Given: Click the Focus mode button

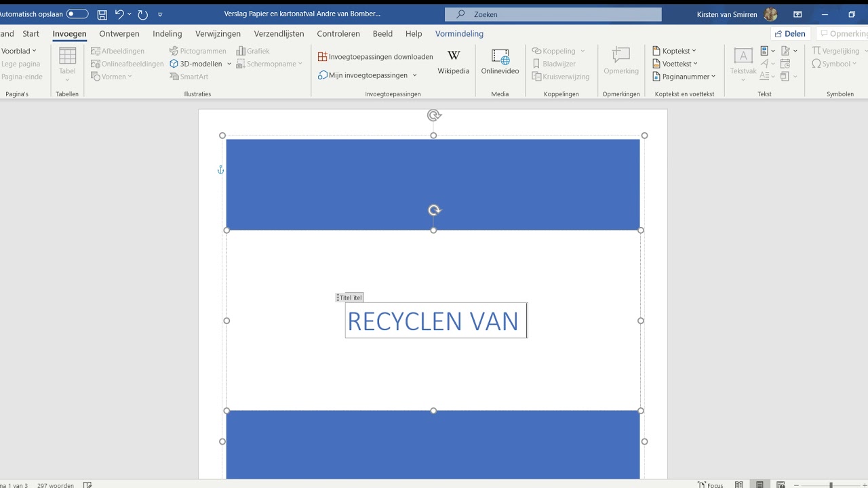Looking at the screenshot, I should coord(710,485).
